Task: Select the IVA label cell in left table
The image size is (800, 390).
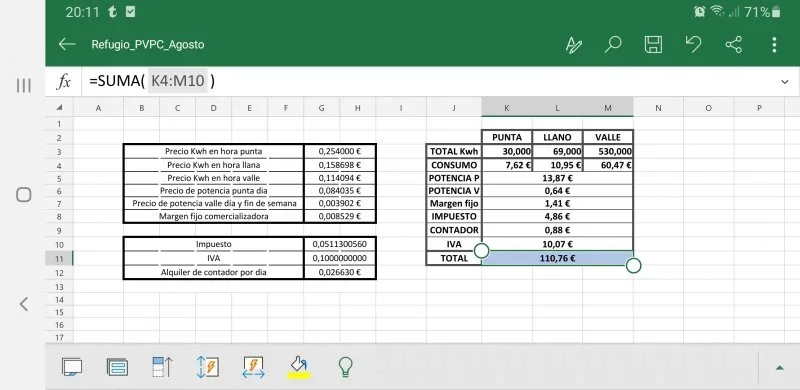Action: [x=214, y=258]
